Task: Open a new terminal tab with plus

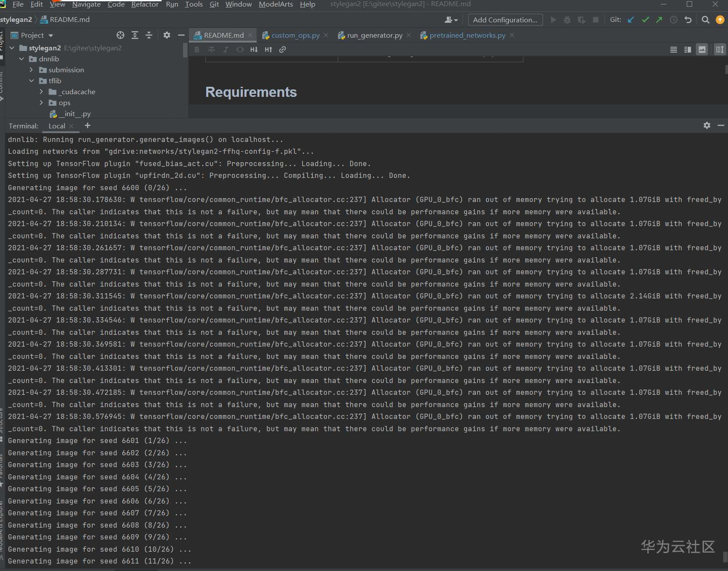Action: point(88,125)
